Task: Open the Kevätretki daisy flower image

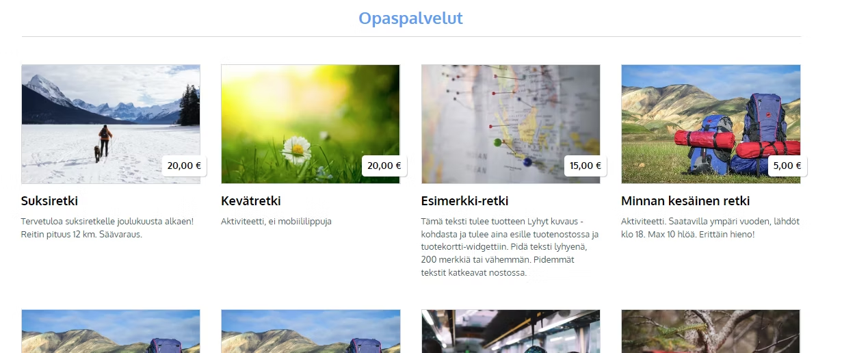Action: [x=311, y=124]
